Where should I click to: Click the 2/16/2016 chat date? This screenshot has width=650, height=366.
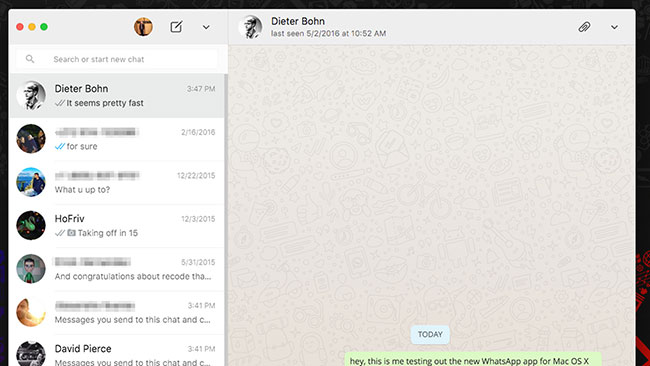pos(198,132)
